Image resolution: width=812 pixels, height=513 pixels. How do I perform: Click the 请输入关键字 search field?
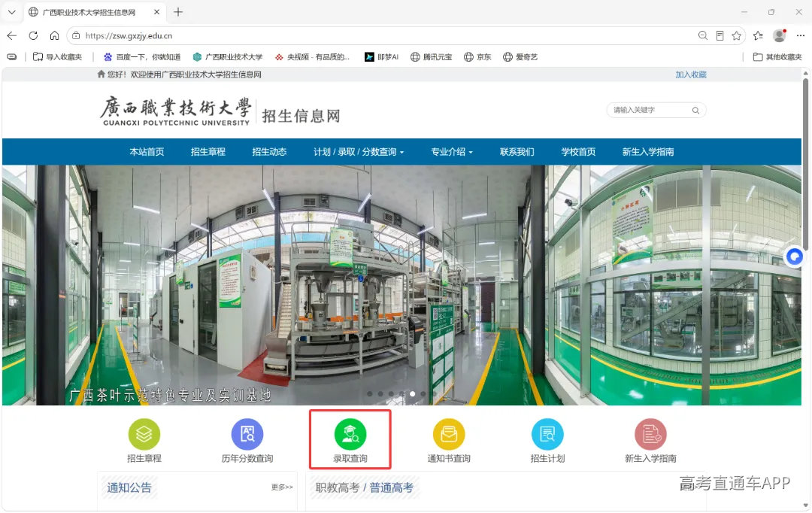pyautogui.click(x=651, y=111)
